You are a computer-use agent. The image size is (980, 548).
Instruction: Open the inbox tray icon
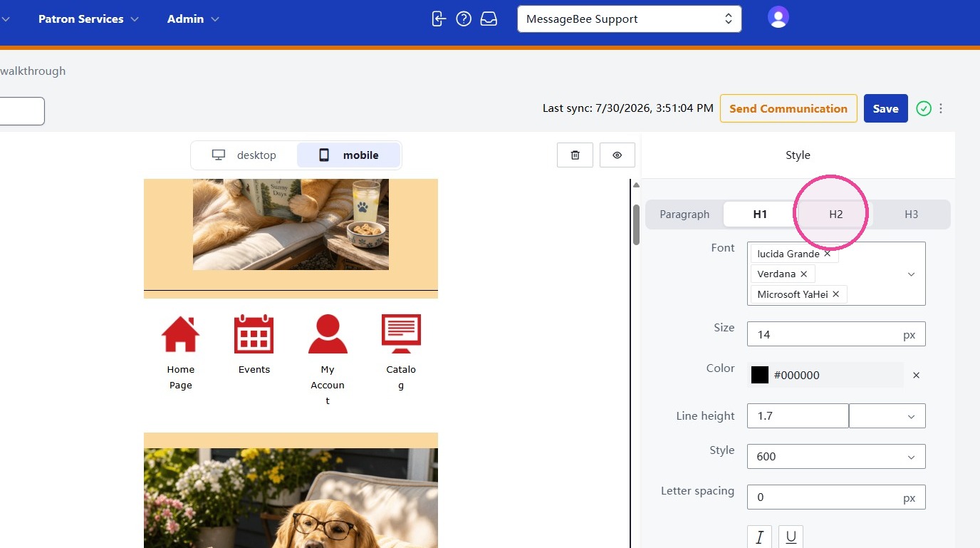(x=489, y=19)
